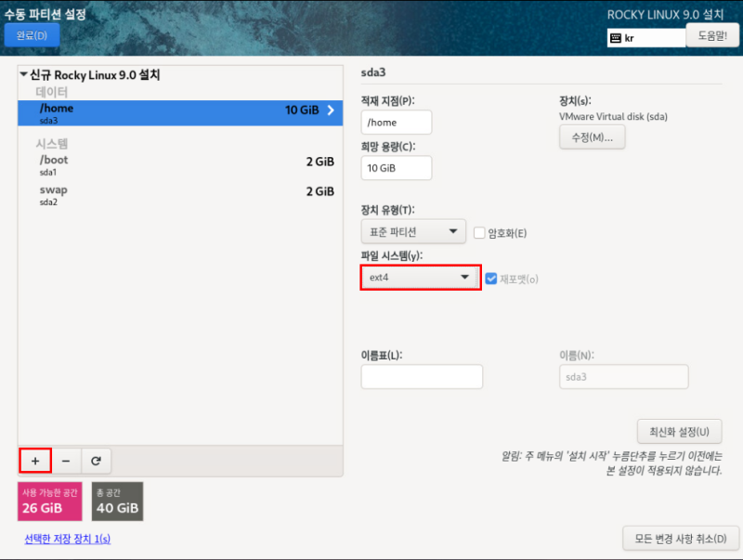Collapse the 신규 Rocky Linux 9.0 설치 tree
The width and height of the screenshot is (743, 560).
point(24,74)
